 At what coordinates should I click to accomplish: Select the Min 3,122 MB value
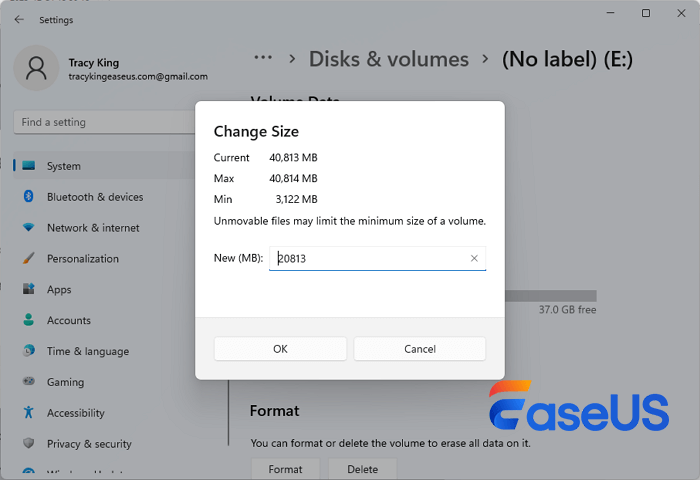point(296,199)
